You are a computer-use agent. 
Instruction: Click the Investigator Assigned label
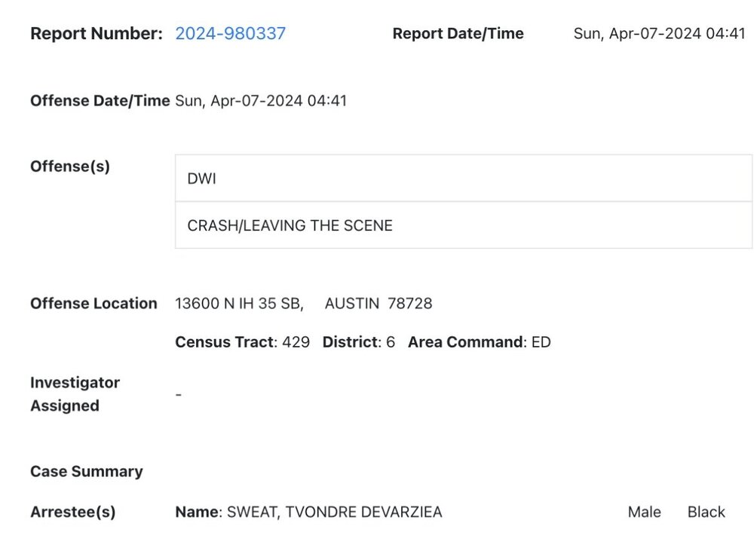(x=75, y=393)
